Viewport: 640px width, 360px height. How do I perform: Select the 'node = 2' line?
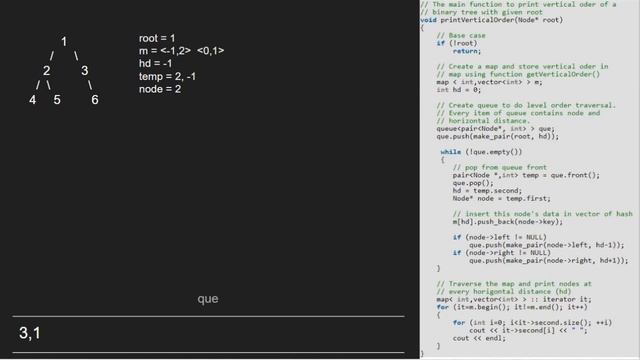pos(160,89)
